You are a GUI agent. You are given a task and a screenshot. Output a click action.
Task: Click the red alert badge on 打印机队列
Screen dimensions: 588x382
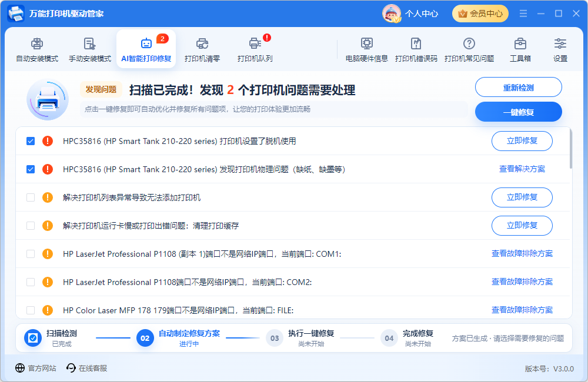pos(266,38)
